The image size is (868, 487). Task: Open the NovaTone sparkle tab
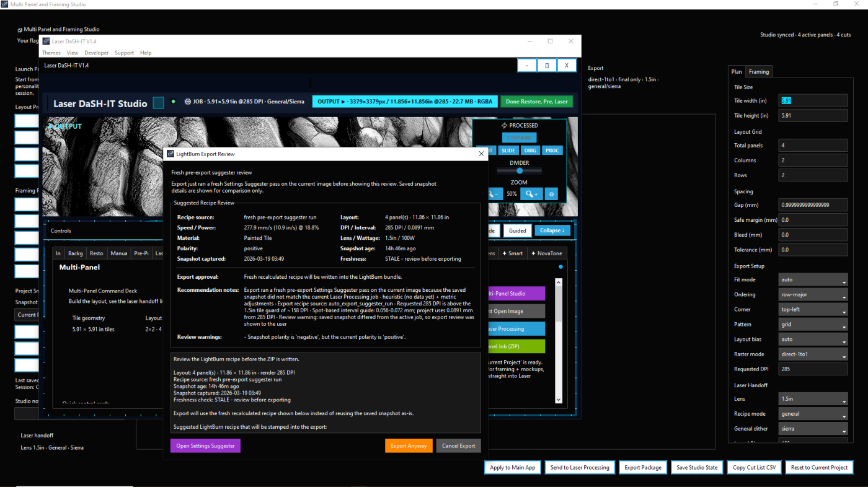point(545,253)
